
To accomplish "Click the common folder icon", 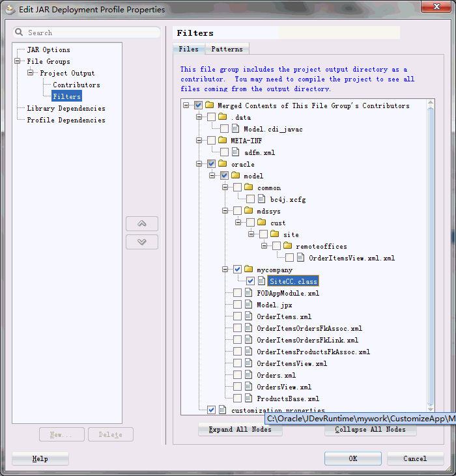I will (249, 188).
